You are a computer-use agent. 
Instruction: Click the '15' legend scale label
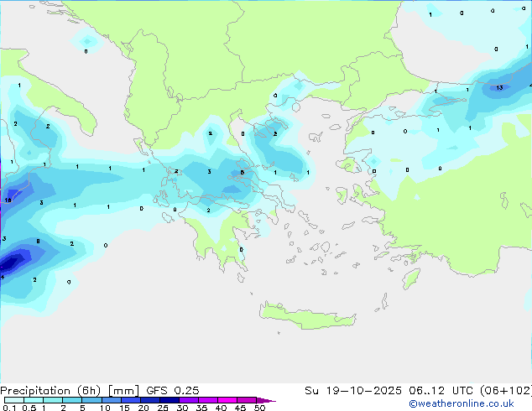point(124,408)
